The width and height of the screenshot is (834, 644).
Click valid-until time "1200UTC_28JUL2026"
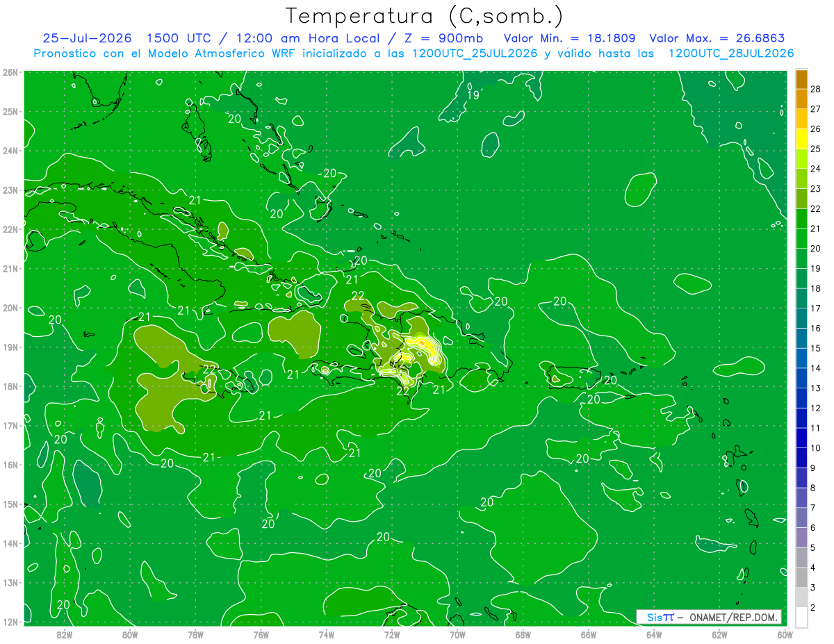pos(731,53)
